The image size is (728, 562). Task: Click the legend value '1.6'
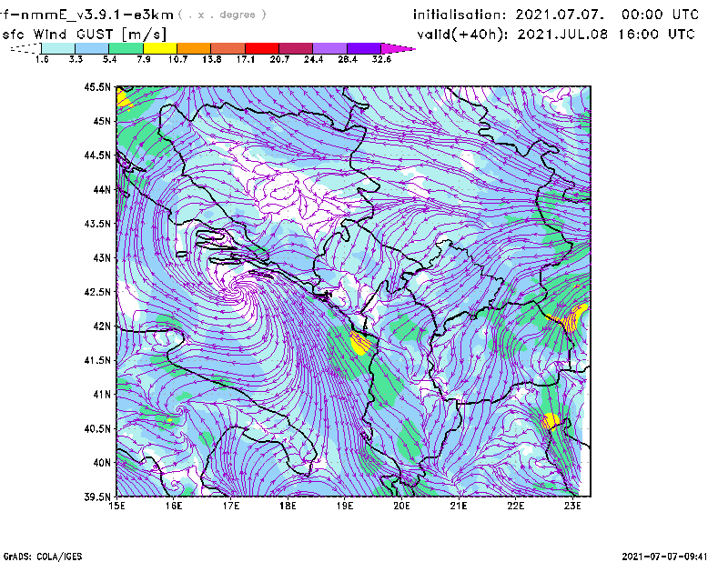coord(42,59)
